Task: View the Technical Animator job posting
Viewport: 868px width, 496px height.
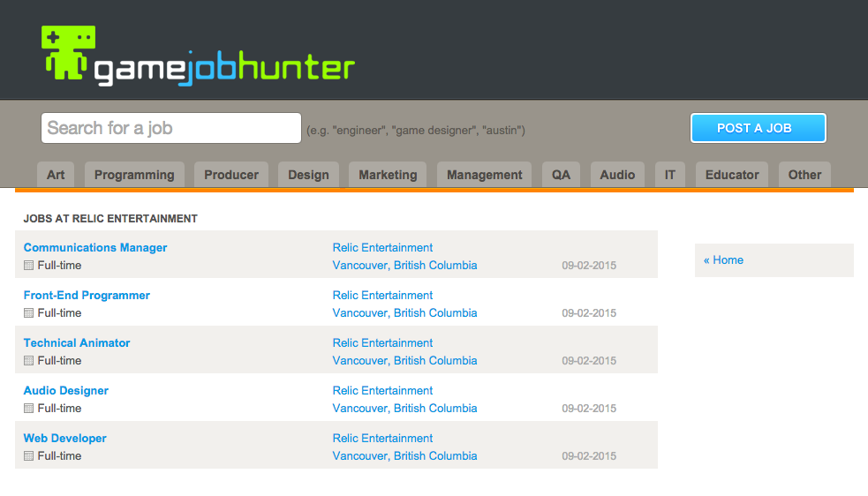Action: point(77,343)
